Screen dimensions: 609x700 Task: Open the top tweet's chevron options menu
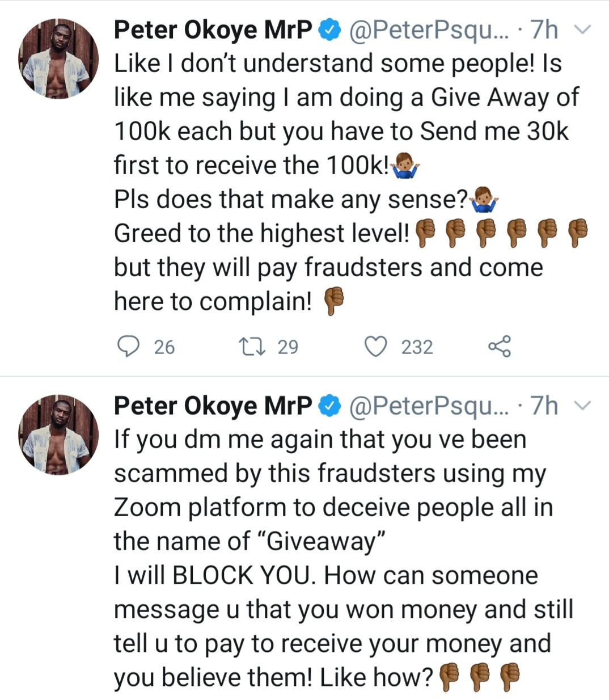(582, 29)
